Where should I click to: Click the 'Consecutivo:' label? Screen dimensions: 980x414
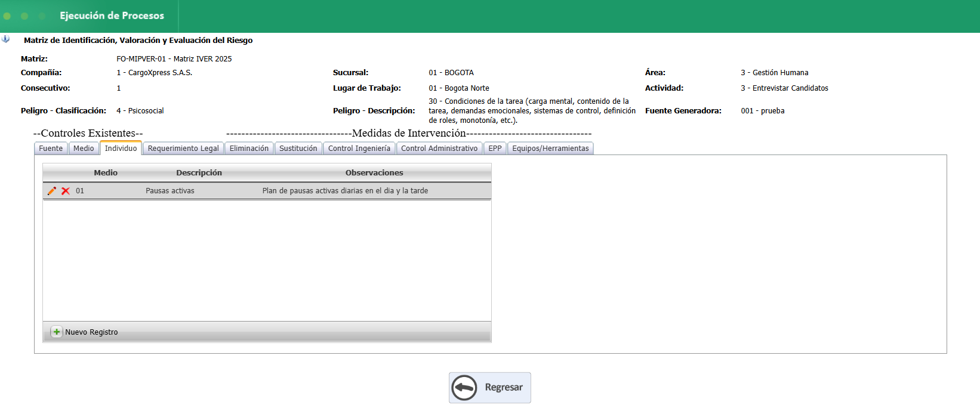(x=45, y=88)
